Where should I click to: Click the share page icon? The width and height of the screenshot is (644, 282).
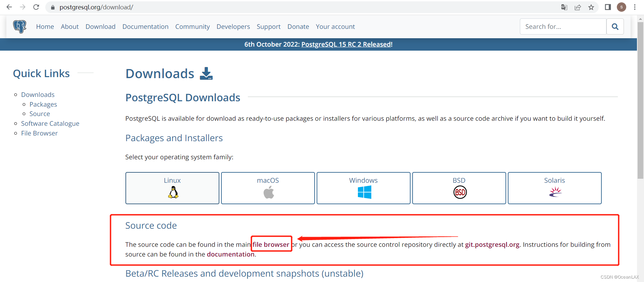[578, 7]
